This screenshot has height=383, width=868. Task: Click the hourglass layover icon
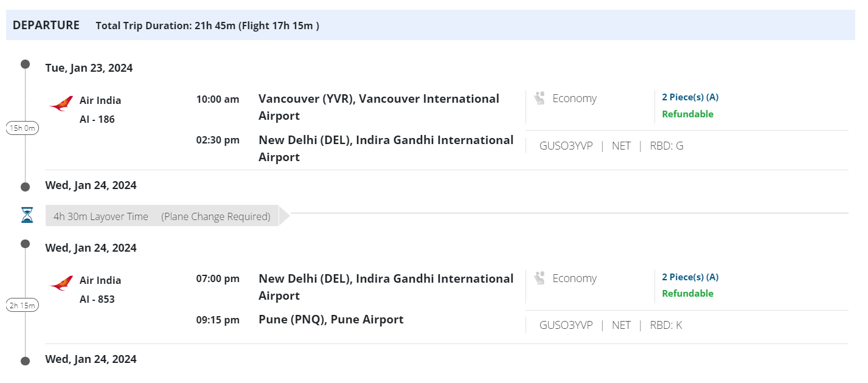(27, 215)
